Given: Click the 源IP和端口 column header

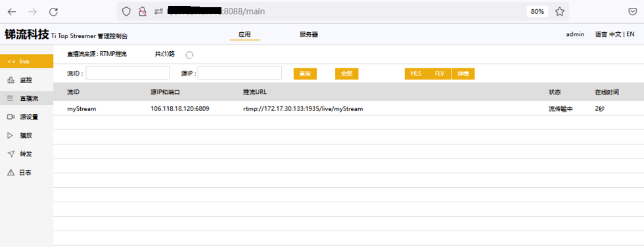Looking at the screenshot, I should pyautogui.click(x=165, y=92).
